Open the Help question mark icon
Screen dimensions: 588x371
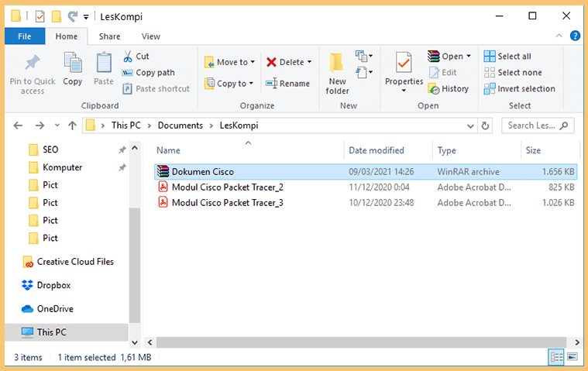coord(575,36)
